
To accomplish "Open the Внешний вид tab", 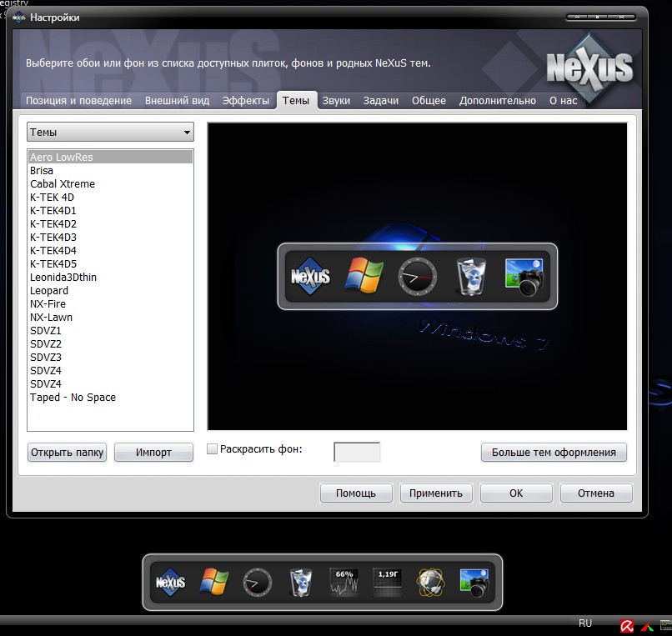I will (x=177, y=101).
